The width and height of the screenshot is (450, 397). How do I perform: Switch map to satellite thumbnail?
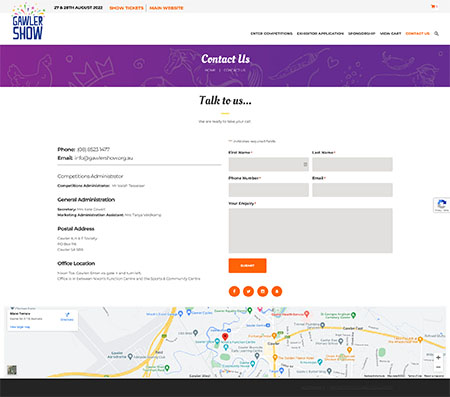point(12,370)
